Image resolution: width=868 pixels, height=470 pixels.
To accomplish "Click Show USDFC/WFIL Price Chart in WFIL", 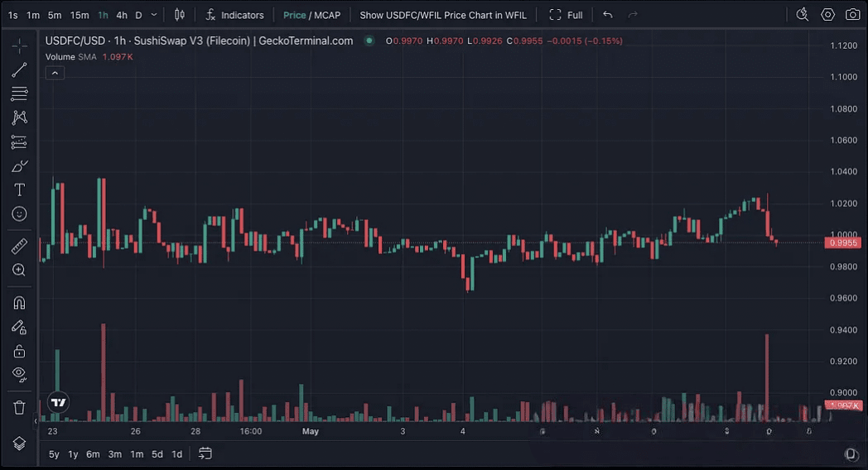I will pyautogui.click(x=443, y=16).
